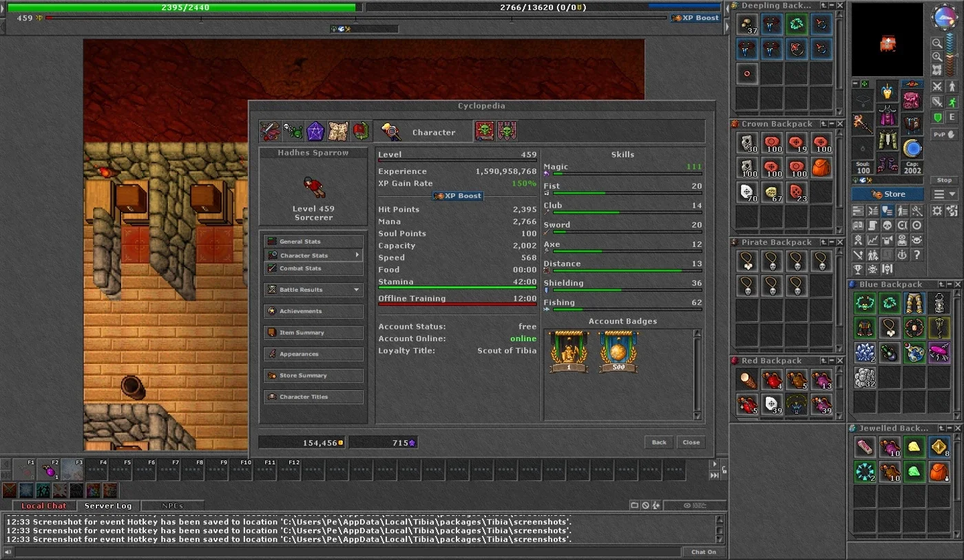Open the Boss Slots skull banner icon
Screen dimensions: 964x560
[507, 131]
